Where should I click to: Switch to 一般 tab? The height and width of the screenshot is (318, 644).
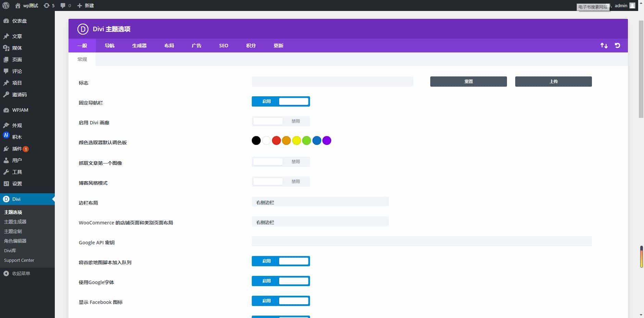[82, 46]
